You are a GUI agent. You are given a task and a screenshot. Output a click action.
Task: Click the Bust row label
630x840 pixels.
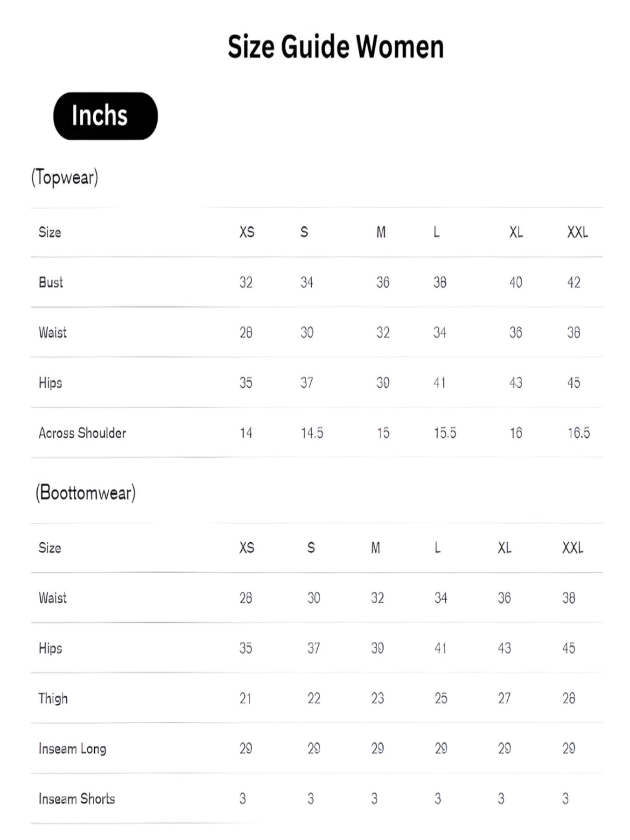pyautogui.click(x=51, y=282)
